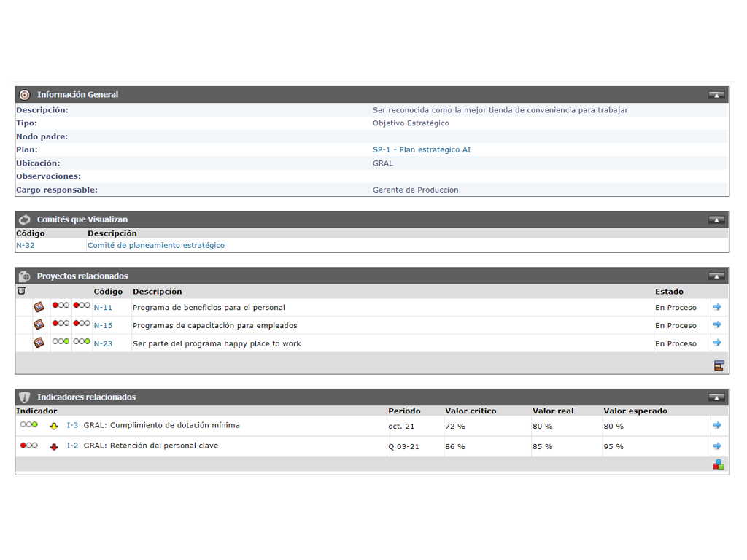Click 'Ser parte del programa happy place to work'
The height and width of the screenshot is (560, 747).
click(217, 344)
